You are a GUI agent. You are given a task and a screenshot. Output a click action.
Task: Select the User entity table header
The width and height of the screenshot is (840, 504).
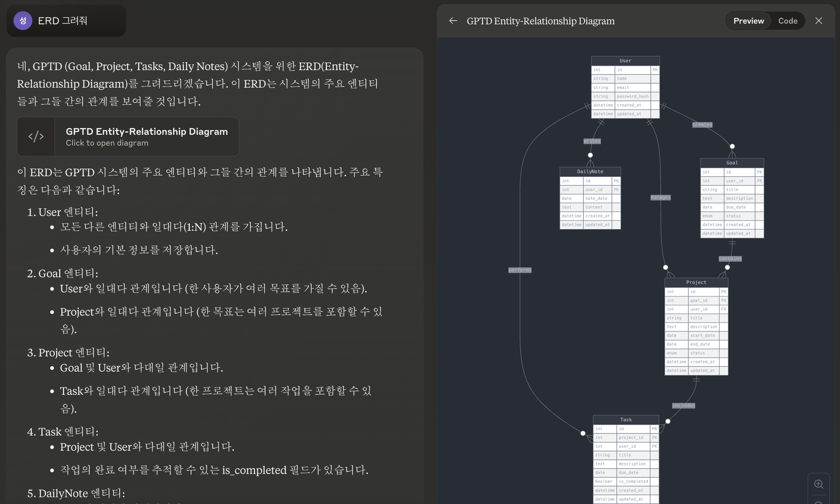click(x=625, y=61)
